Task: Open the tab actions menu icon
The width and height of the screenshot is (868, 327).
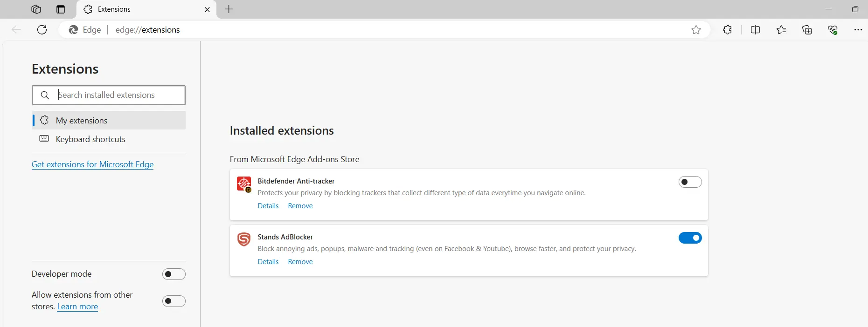Action: [61, 9]
